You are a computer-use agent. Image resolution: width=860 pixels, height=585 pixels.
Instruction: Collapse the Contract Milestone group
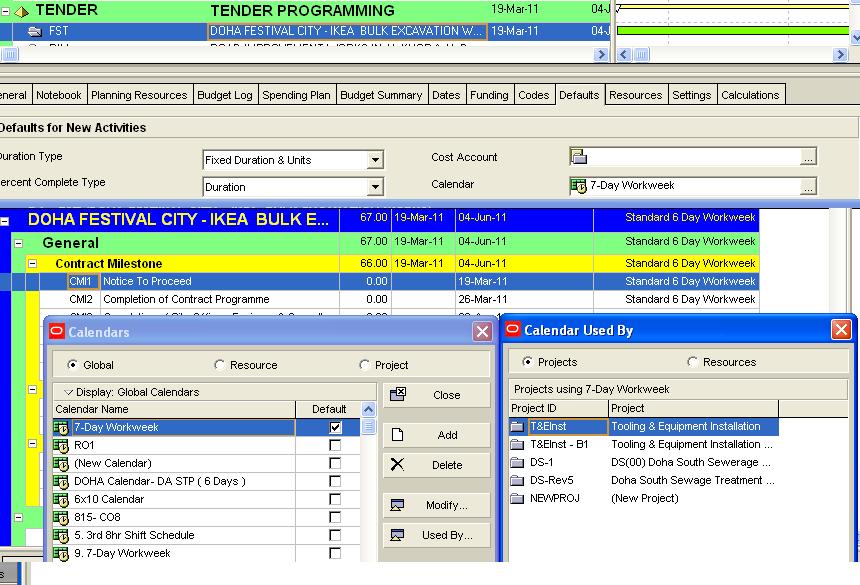pyautogui.click(x=32, y=264)
